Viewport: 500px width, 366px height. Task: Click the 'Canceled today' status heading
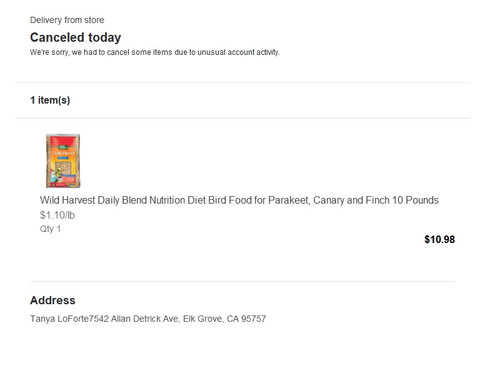pyautogui.click(x=75, y=37)
